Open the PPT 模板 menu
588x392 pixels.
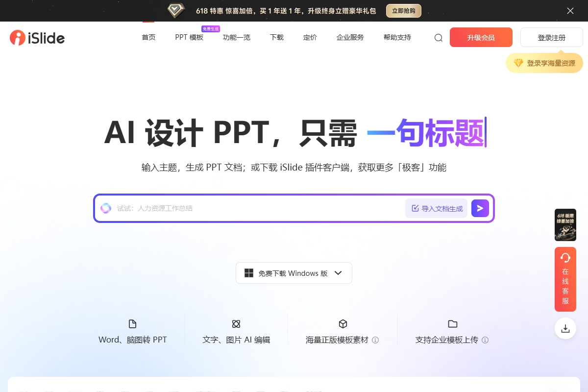coord(189,38)
